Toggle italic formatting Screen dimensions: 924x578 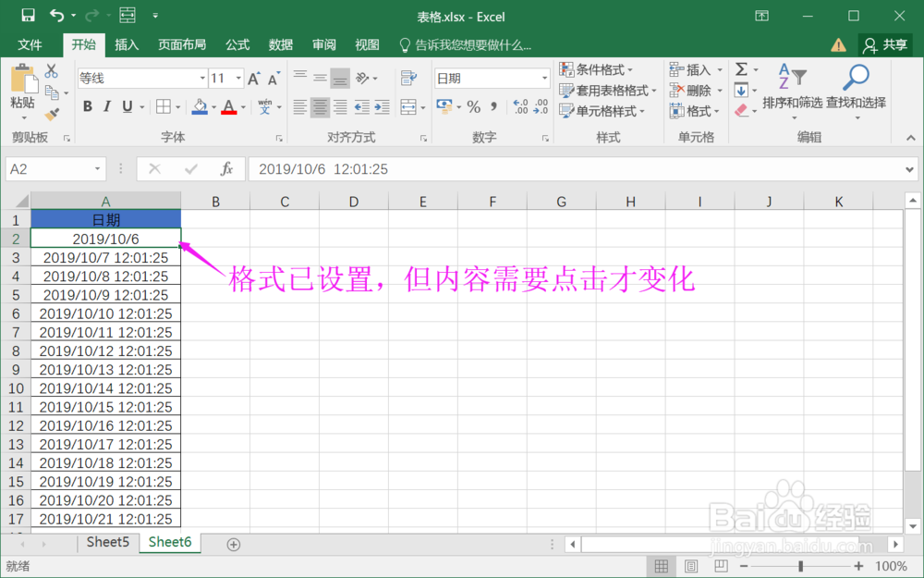tap(106, 106)
